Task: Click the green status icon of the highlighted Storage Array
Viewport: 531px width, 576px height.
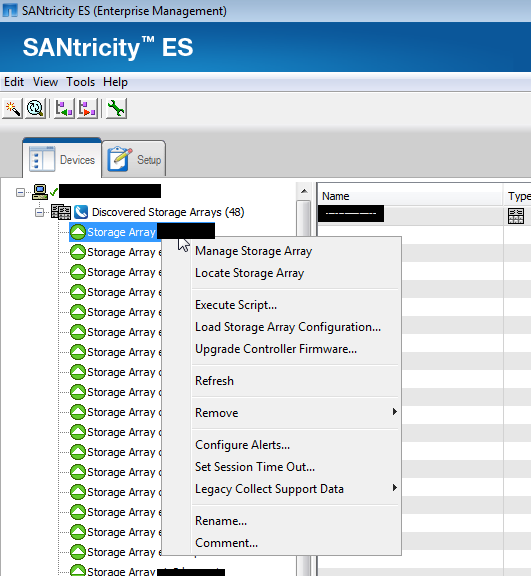Action: (78, 232)
